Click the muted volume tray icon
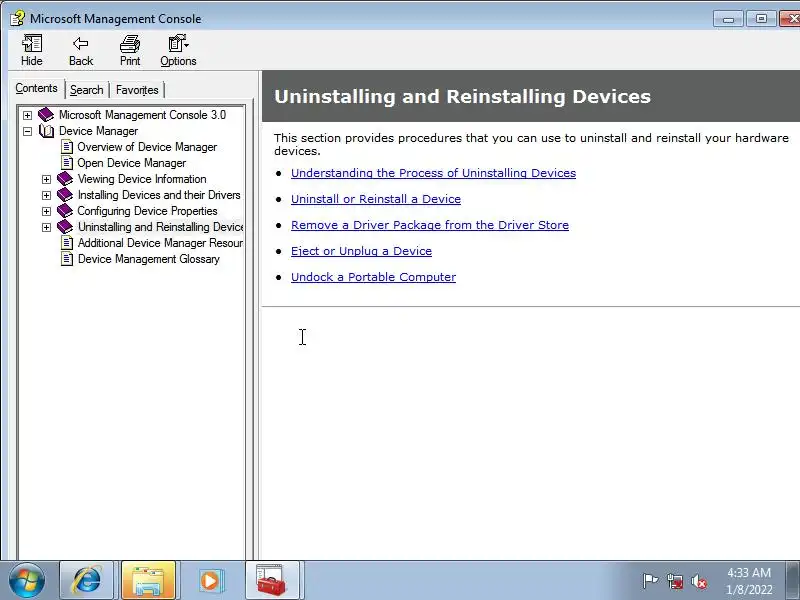This screenshot has width=800, height=600. tap(699, 581)
